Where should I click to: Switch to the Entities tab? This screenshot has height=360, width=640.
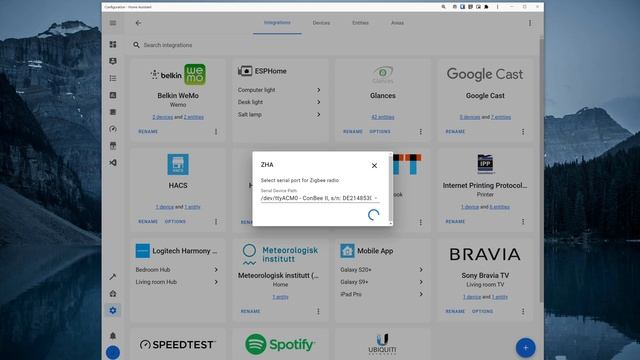[360, 23]
